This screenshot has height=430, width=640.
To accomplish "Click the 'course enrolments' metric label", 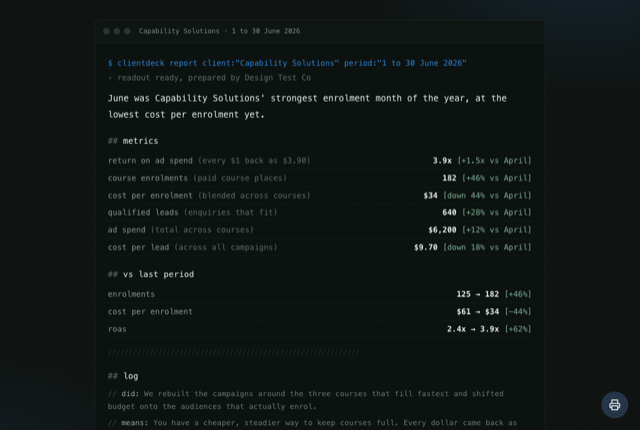I will coord(148,178).
